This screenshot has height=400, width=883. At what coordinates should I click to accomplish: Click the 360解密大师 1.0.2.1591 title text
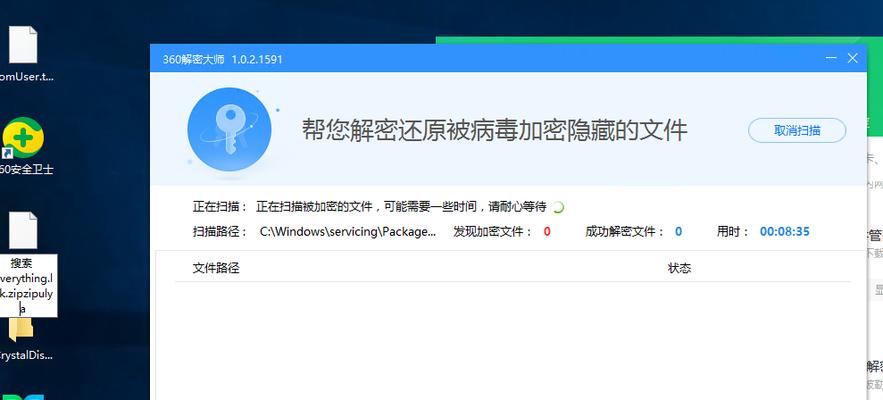[x=222, y=59]
